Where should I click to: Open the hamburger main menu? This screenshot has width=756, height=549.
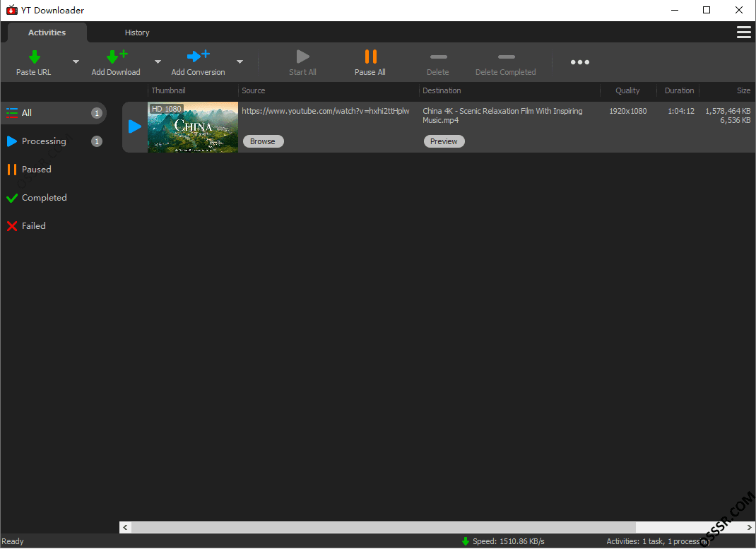tap(743, 33)
